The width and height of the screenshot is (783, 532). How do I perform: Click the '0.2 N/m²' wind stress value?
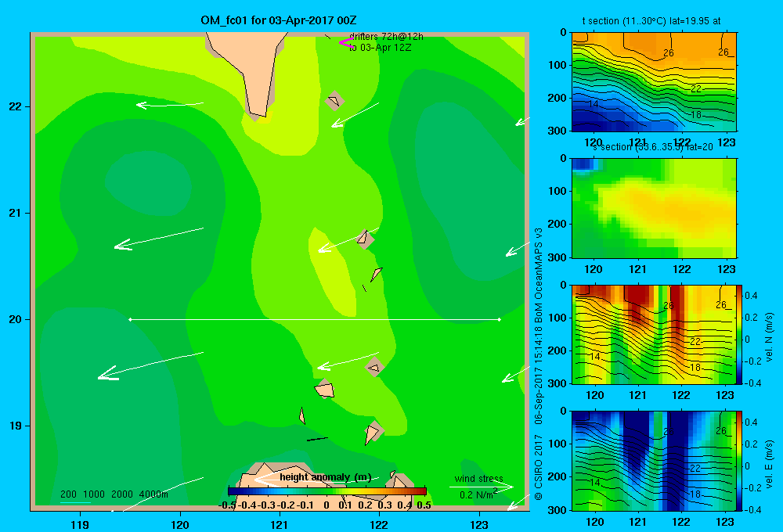tap(478, 494)
